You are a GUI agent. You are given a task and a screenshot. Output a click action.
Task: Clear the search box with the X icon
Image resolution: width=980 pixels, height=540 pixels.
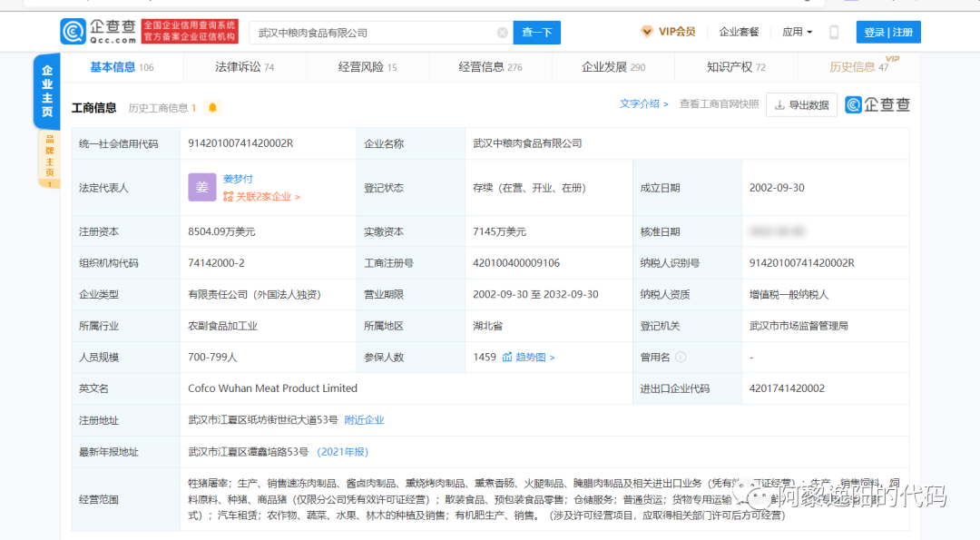(502, 33)
